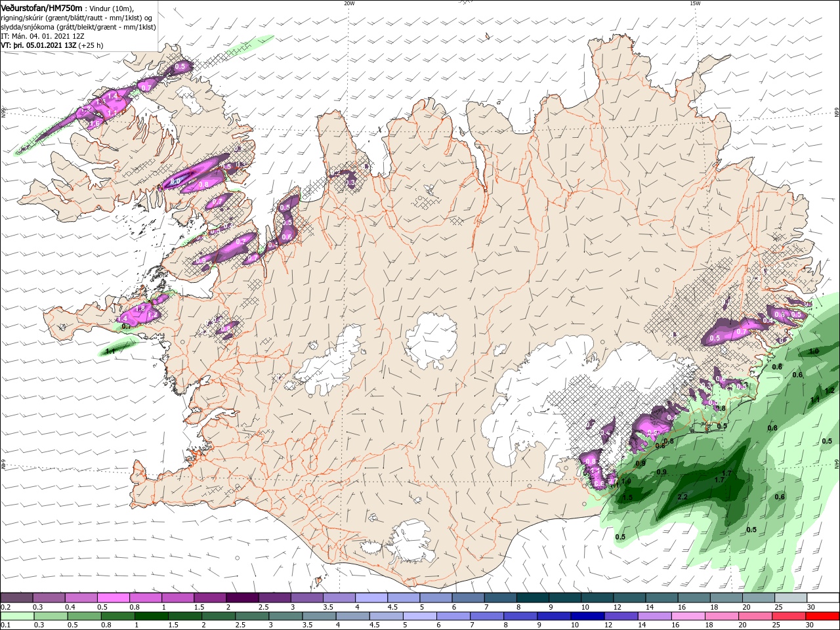Click the '20W' longitude label at top
This screenshot has height=630, width=840.
tap(349, 3)
